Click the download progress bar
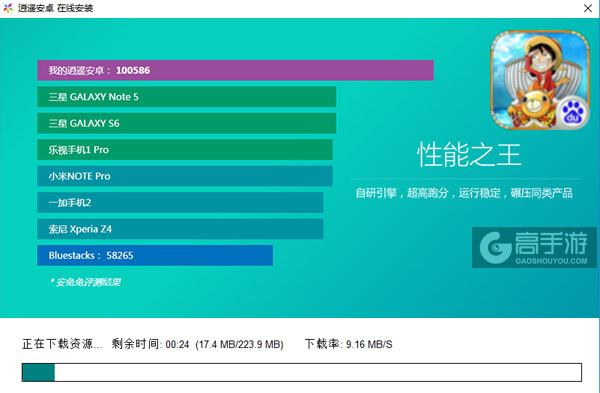Image resolution: width=600 pixels, height=393 pixels. point(302,372)
